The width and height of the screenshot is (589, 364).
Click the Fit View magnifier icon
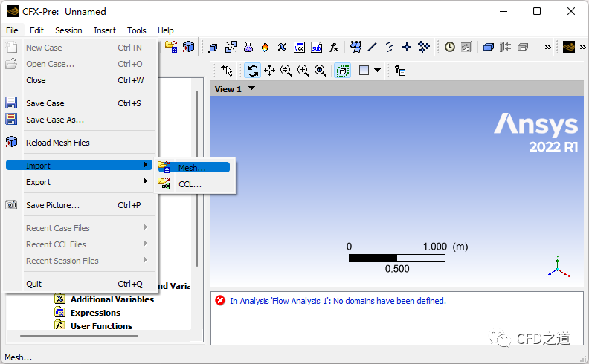(x=321, y=70)
